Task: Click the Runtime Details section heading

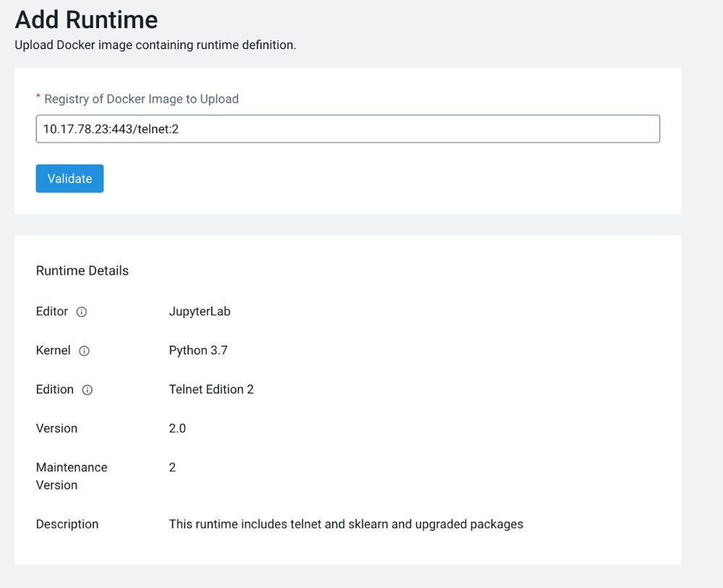Action: [x=82, y=271]
